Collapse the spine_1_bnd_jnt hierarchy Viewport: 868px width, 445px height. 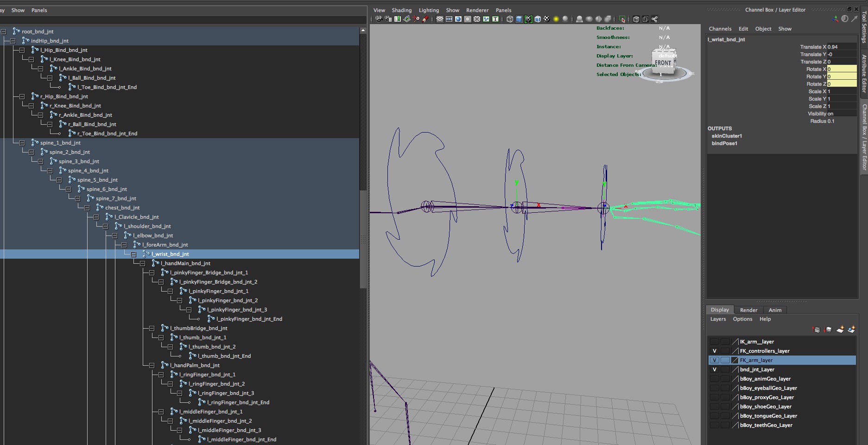click(22, 143)
